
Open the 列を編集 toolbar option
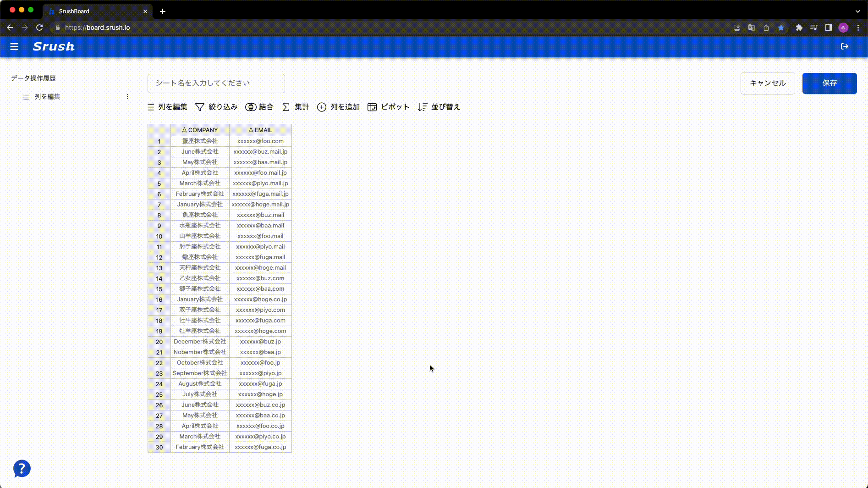(168, 107)
